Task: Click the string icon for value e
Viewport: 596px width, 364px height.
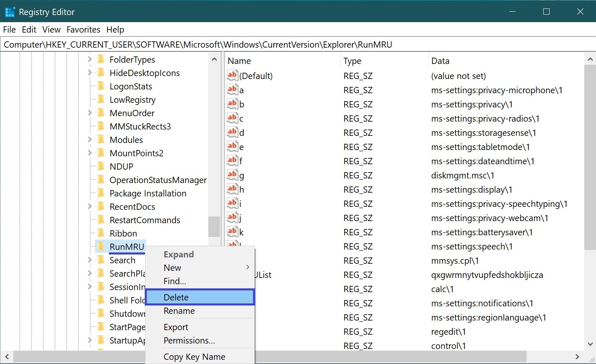Action: 233,146
